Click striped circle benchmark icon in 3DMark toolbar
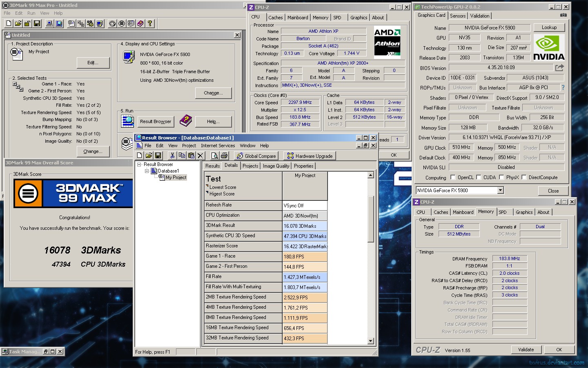The width and height of the screenshot is (588, 368). (x=122, y=24)
